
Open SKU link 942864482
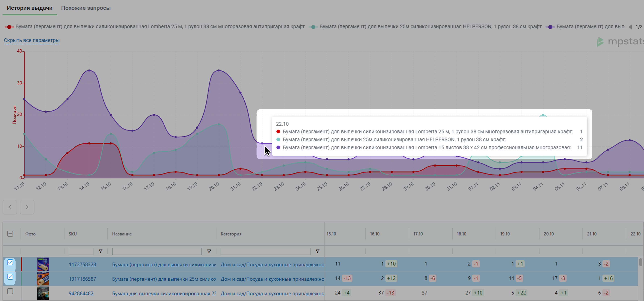[81, 293]
